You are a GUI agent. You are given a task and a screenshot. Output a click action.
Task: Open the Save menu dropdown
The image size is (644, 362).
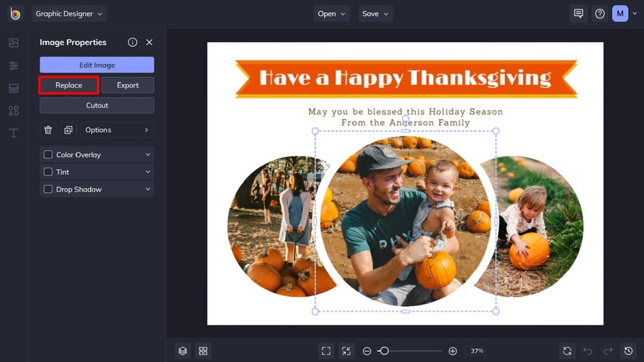[x=375, y=14]
